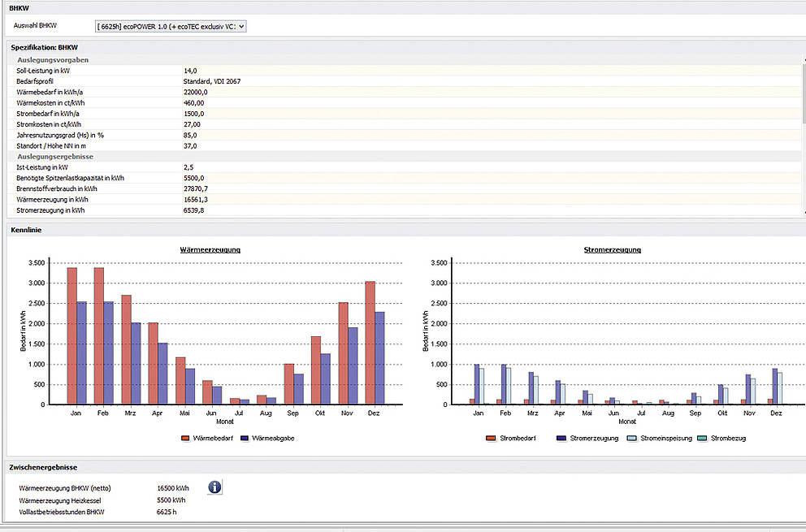
Task: Click the red Wärmebedarf legend swatch
Action: (187, 438)
